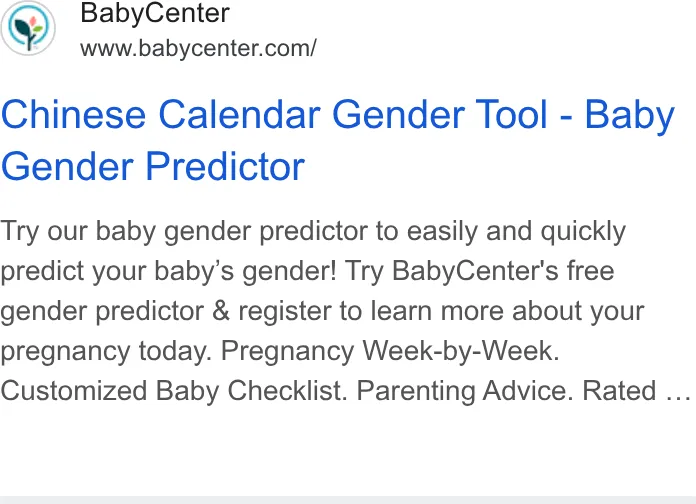The width and height of the screenshot is (696, 504).
Task: Click 'easily and quickly' in the description
Action: [516, 231]
